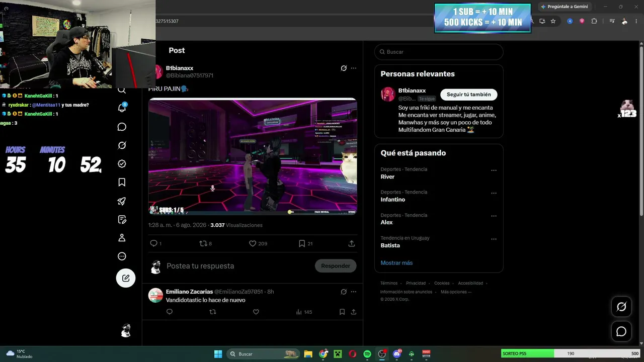Open the floating Messages button
Viewport: 644px width, 362px height.
click(x=621, y=331)
